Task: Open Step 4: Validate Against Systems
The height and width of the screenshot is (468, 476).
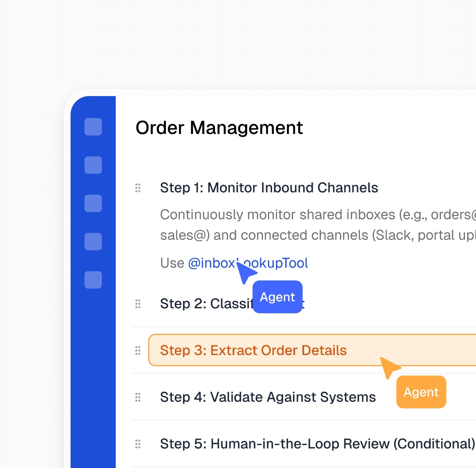Action: [268, 397]
